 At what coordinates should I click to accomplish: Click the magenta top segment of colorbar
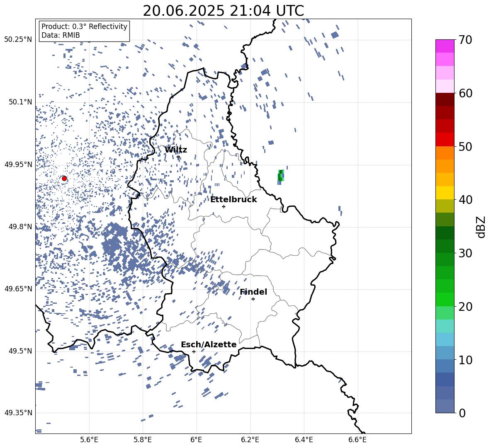pyautogui.click(x=445, y=46)
